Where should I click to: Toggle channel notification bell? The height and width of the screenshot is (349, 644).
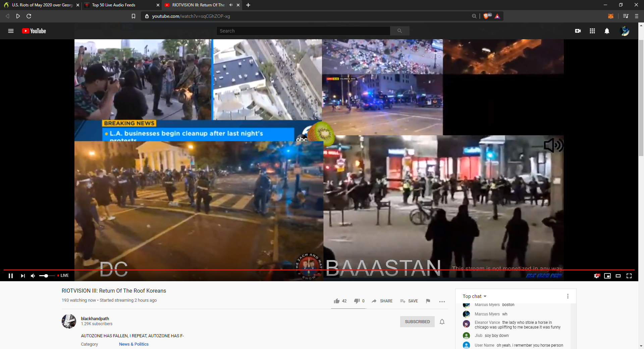tap(442, 322)
